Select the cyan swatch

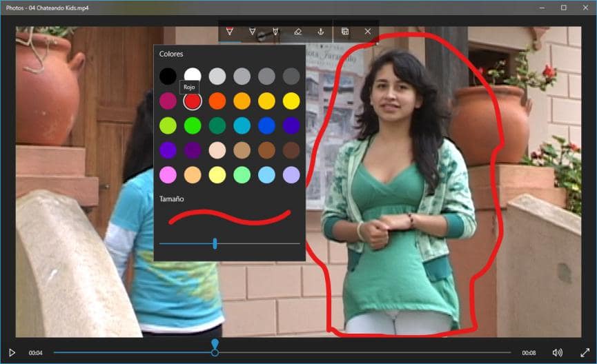242,125
